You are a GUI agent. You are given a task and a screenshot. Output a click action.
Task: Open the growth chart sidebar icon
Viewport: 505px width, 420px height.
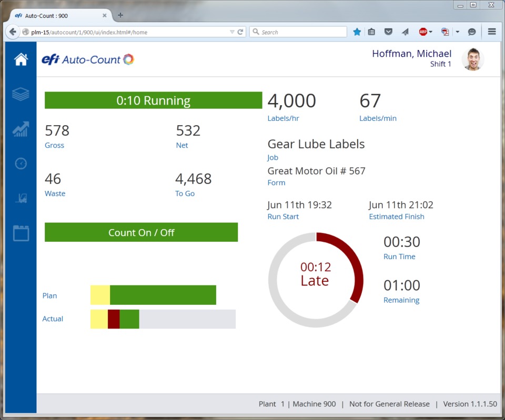coord(21,129)
